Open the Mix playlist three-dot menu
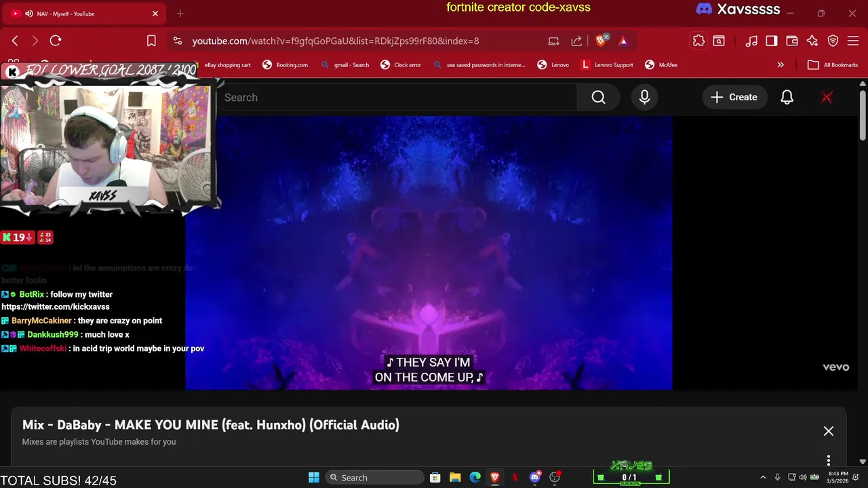Screen dimensions: 868x488 (829, 460)
